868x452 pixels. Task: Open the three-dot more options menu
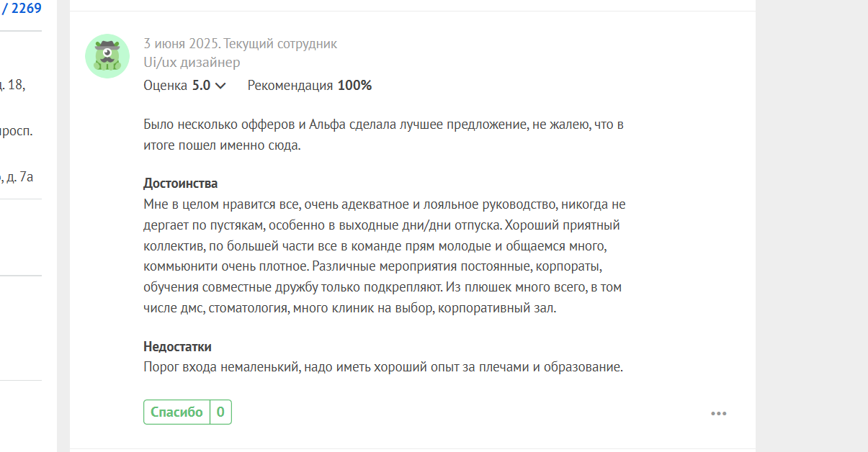[719, 413]
